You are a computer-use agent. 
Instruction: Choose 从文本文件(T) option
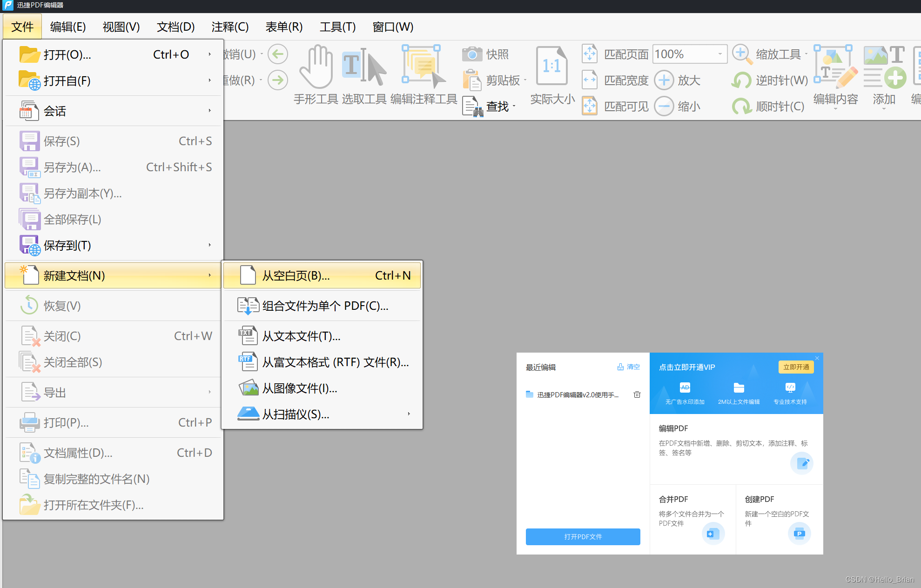[322, 336]
